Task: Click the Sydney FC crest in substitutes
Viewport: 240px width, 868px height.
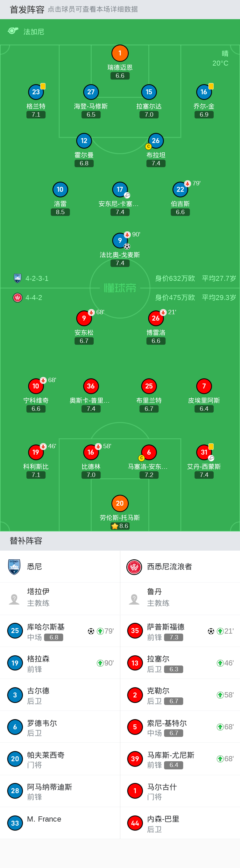Action: 14,567
